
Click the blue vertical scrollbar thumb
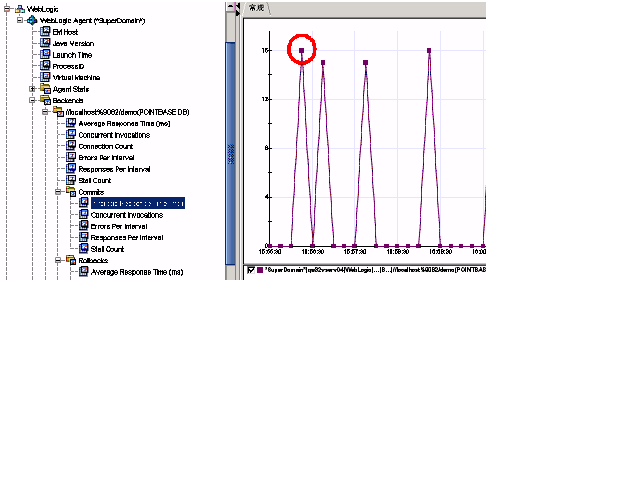(230, 153)
